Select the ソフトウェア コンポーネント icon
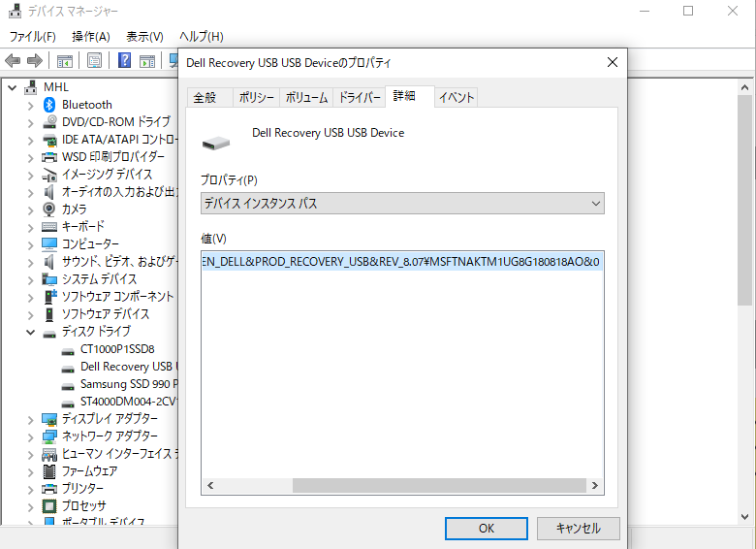The height and width of the screenshot is (549, 756). pos(50,296)
